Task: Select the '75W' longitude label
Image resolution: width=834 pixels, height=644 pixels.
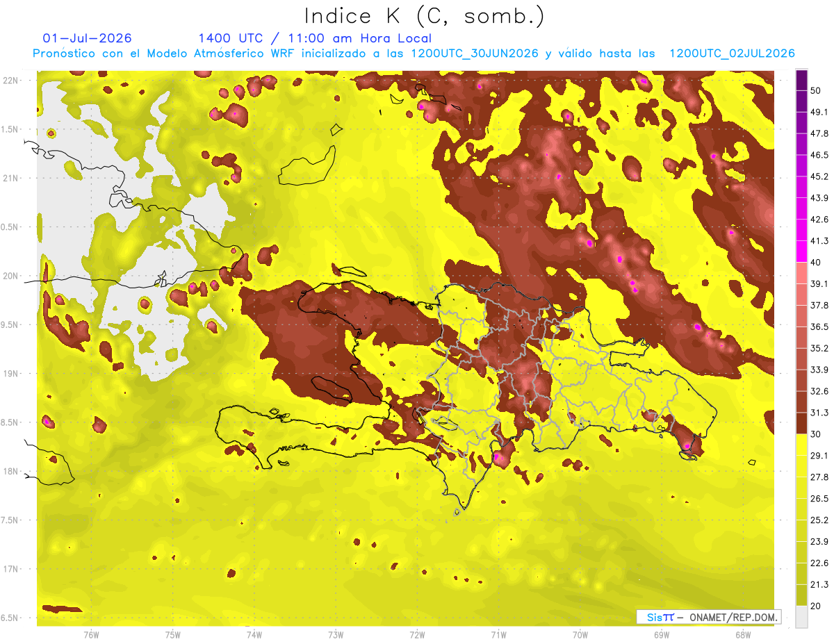Action: point(173,636)
